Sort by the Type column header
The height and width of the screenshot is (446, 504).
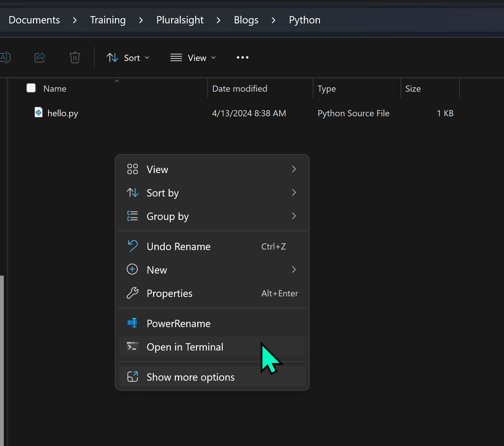click(327, 89)
